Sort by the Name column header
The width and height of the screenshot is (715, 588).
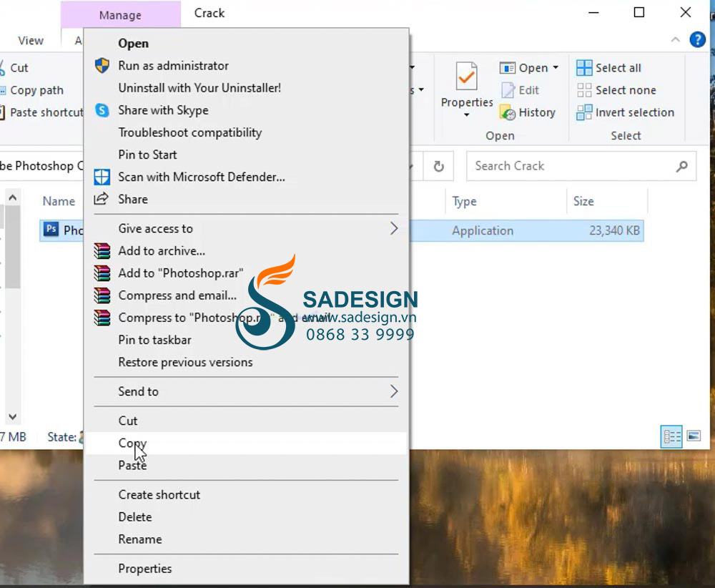59,201
